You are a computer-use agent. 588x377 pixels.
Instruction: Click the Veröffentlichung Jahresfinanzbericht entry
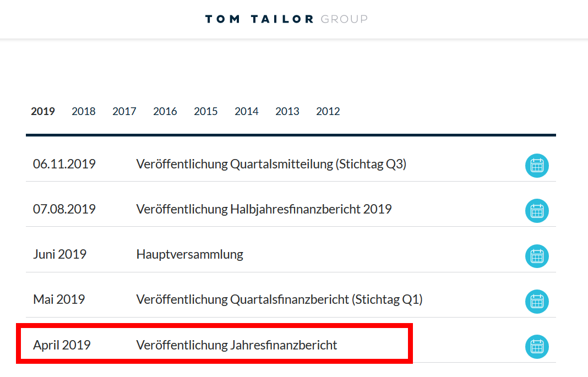[x=237, y=345]
